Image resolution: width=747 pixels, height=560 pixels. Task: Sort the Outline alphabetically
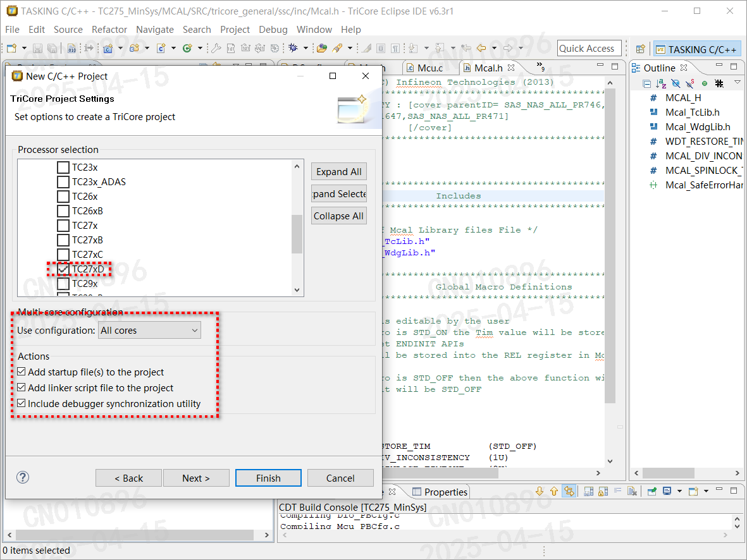tap(661, 83)
